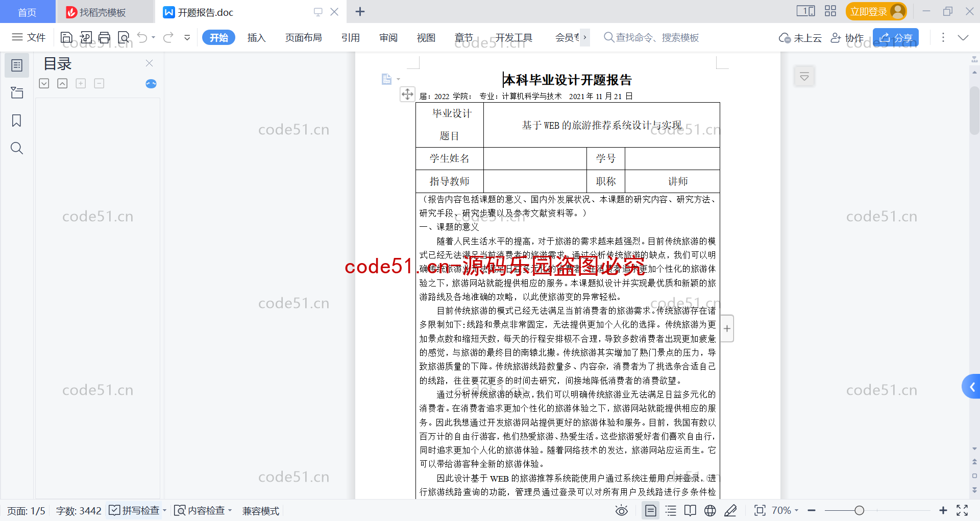Click the split window layout icon

(805, 11)
